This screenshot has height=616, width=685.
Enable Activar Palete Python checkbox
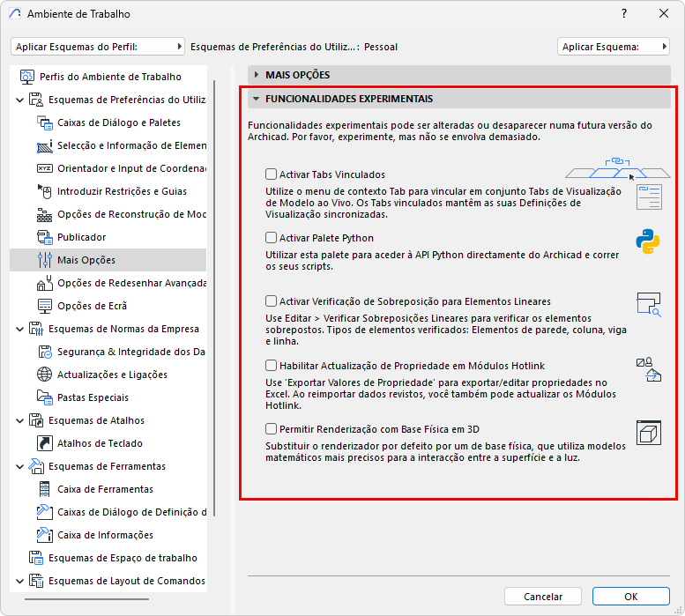coord(272,238)
